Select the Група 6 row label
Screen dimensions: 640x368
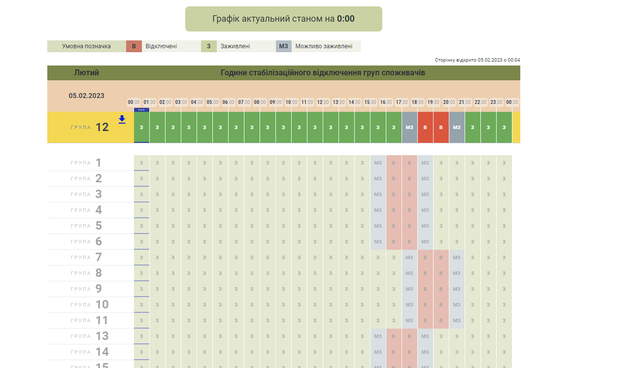[x=86, y=242]
